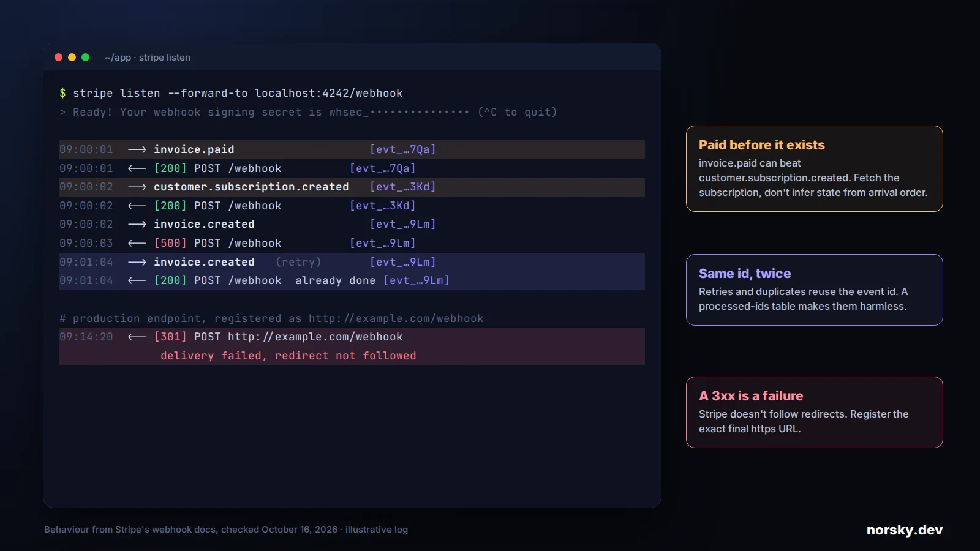This screenshot has height=551, width=980.
Task: Click [evt_…7Qa] on the invoice.paid row
Action: (x=403, y=149)
